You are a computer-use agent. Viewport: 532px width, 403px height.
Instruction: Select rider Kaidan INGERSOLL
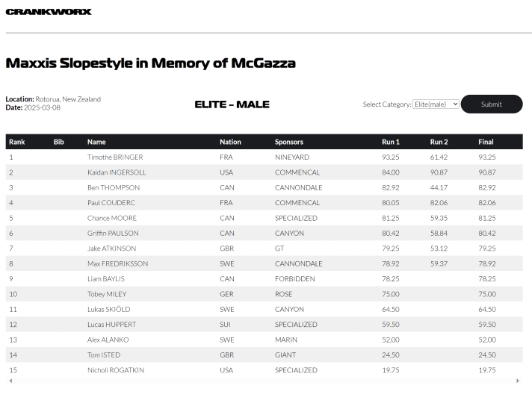pyautogui.click(x=117, y=172)
